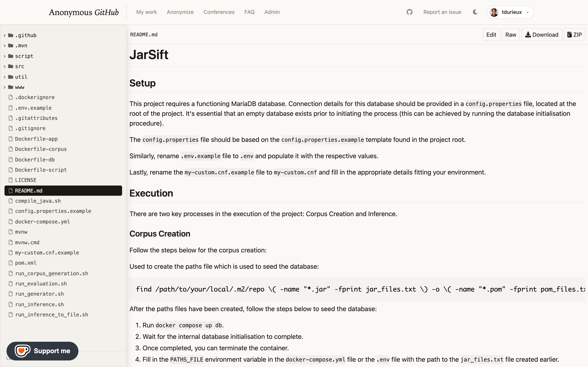Screen dimensions: 588x367
Task: Click the tdurieux profile avatar
Action: coord(494,12)
